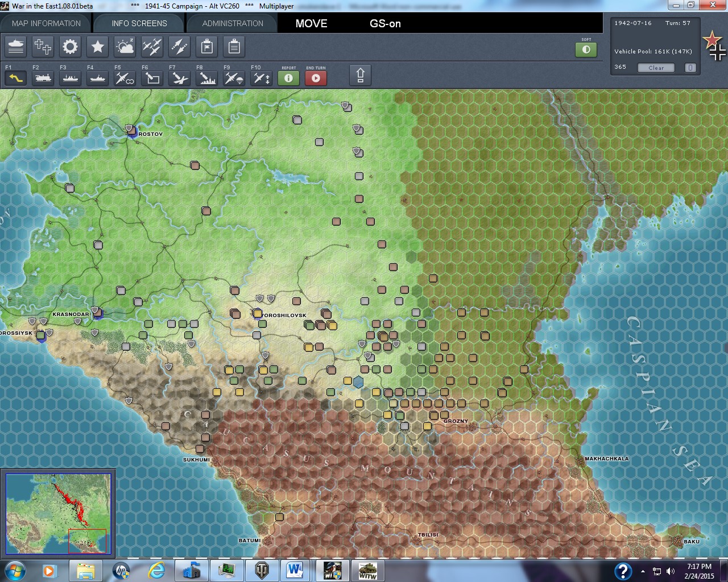Open Internet Explorer from the taskbar
Image resolution: width=728 pixels, height=582 pixels.
click(x=157, y=570)
